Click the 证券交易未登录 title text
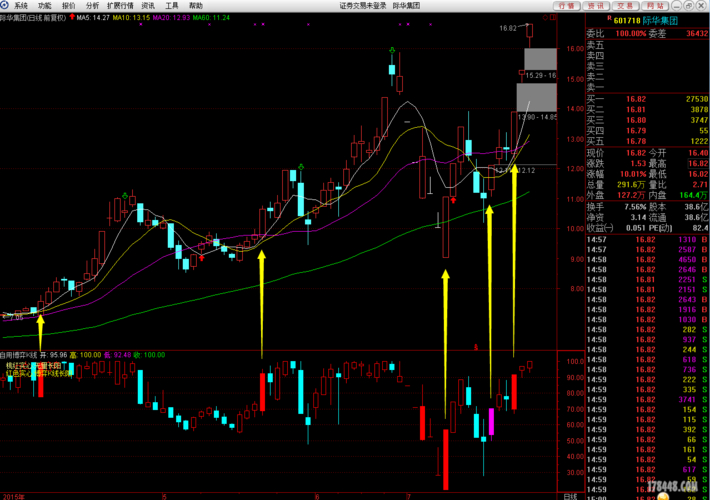 363,5
